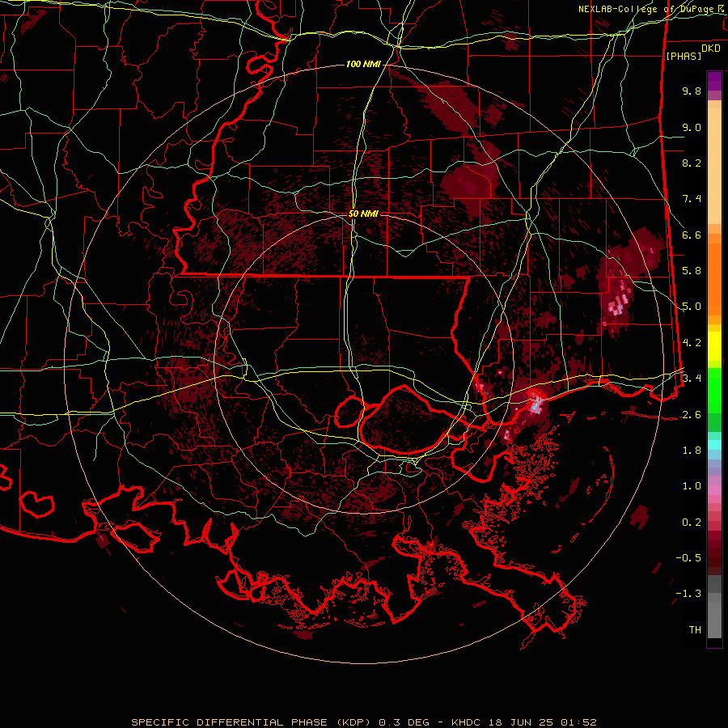Viewport: 728px width, 728px height.
Task: Click the -0.5 value on color scale
Action: pos(688,558)
